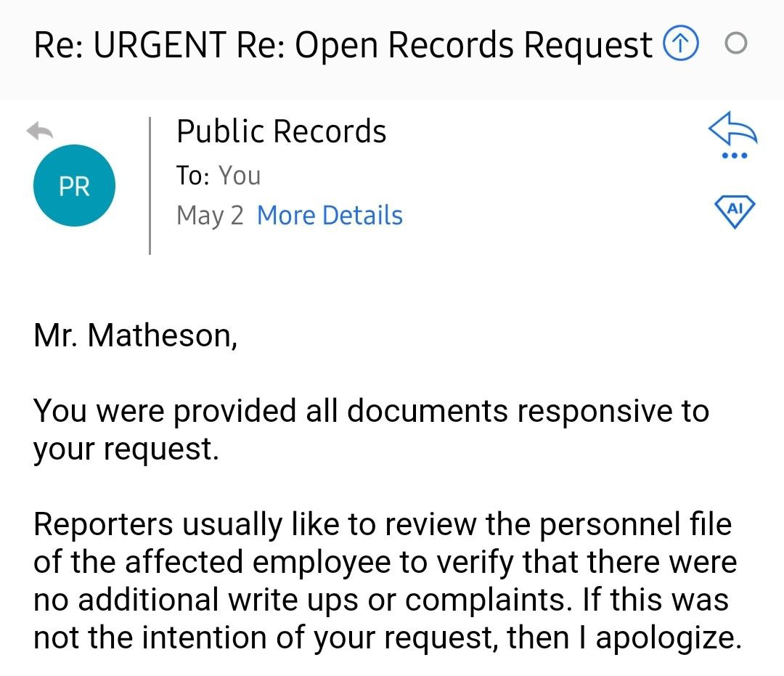Click the 'Mr. Matheson,' greeting text
Screen dimensions: 784x676
pos(136,335)
